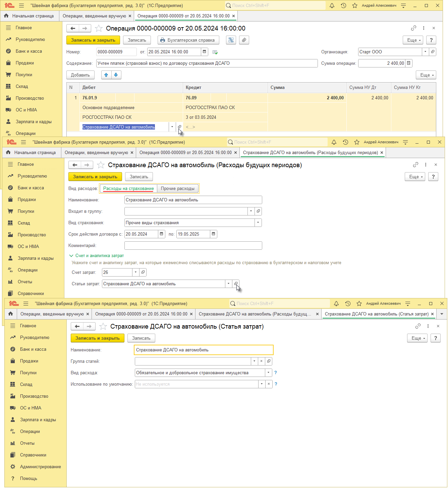The image size is (448, 488).
Task: Click Записать in Расходы будущих периодов window
Action: [139, 177]
